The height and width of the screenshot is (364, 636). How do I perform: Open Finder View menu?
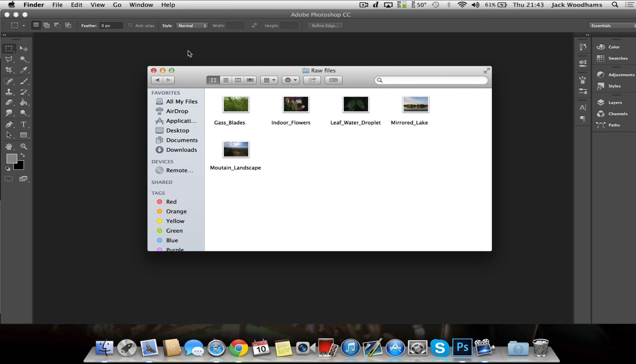click(x=96, y=5)
